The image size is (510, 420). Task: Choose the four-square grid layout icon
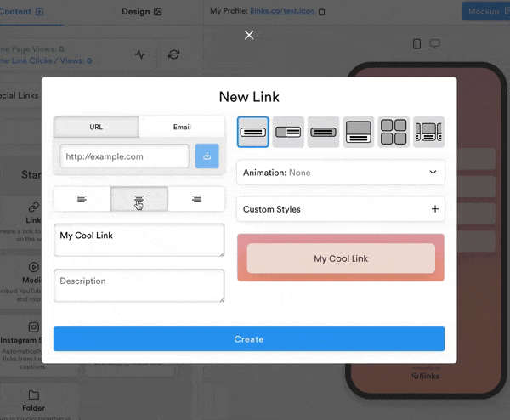[x=394, y=132]
